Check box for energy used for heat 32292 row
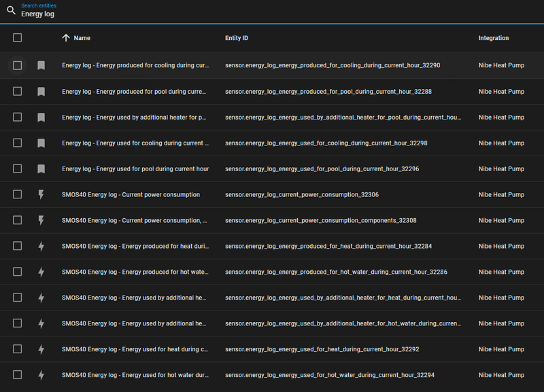The image size is (544, 392). coord(18,349)
